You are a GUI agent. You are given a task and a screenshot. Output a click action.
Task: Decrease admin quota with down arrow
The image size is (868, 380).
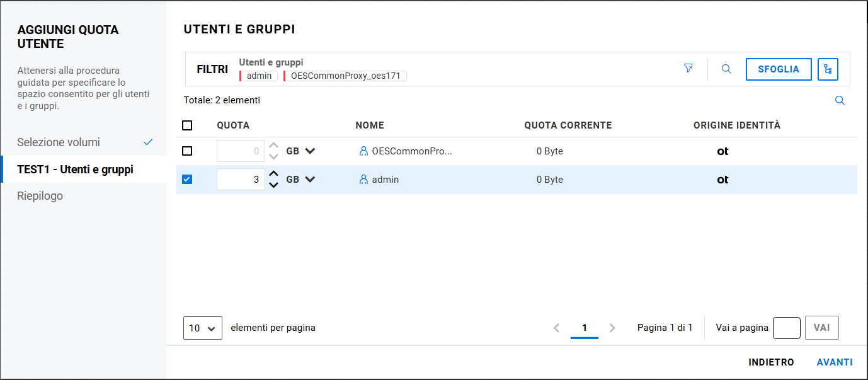(x=273, y=185)
